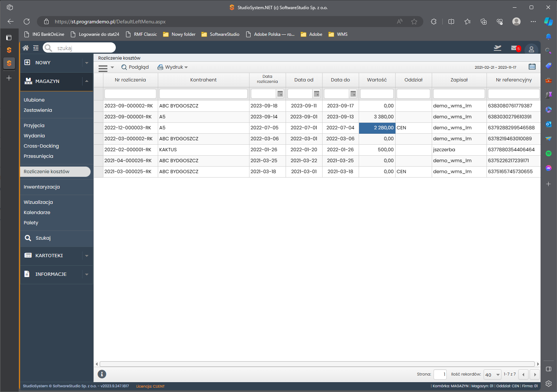Go to the previous page arrow
Screen dimensions: 557x392
click(523, 374)
